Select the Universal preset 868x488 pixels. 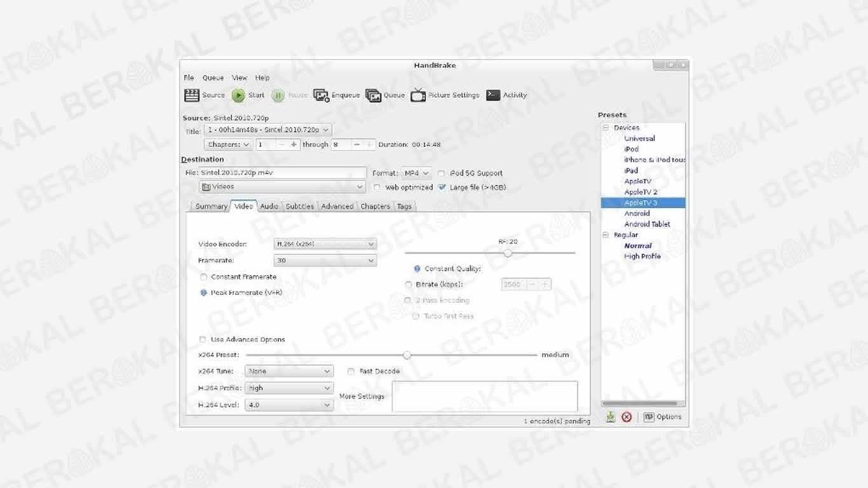(639, 139)
